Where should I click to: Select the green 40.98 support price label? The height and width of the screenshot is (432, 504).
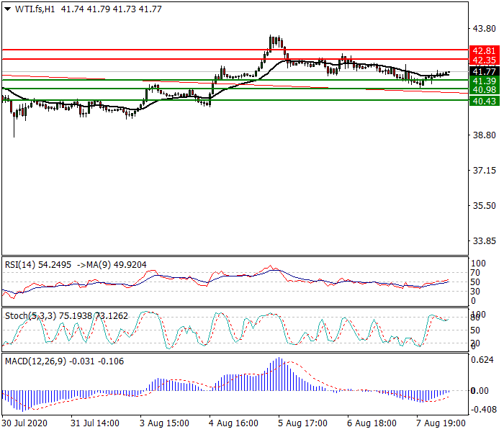pos(484,90)
